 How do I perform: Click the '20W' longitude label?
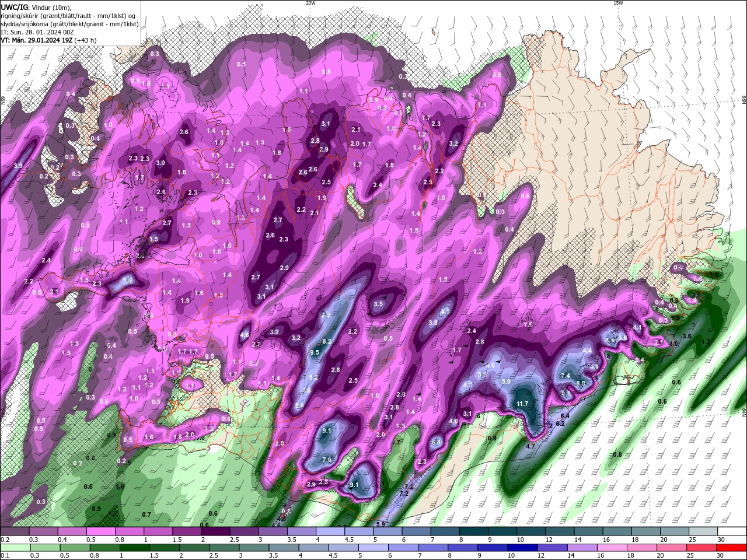coord(310,3)
